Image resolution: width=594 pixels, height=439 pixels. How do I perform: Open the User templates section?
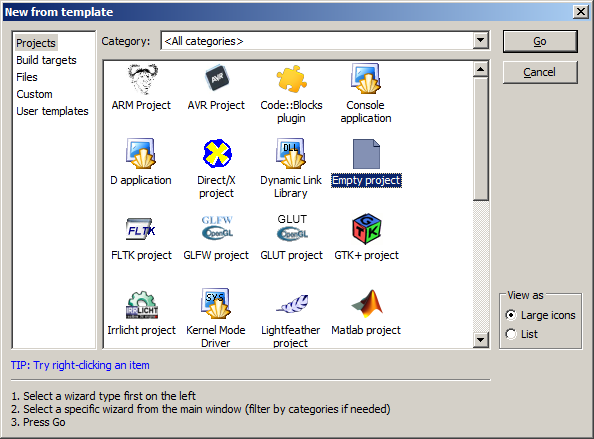52,111
